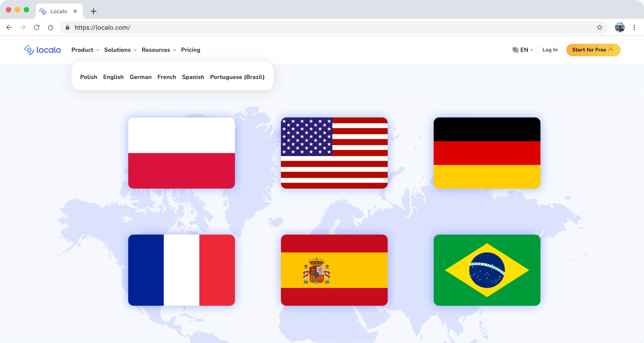Reload the page with refresh icon
Screen dimensions: 644x343
tap(37, 27)
